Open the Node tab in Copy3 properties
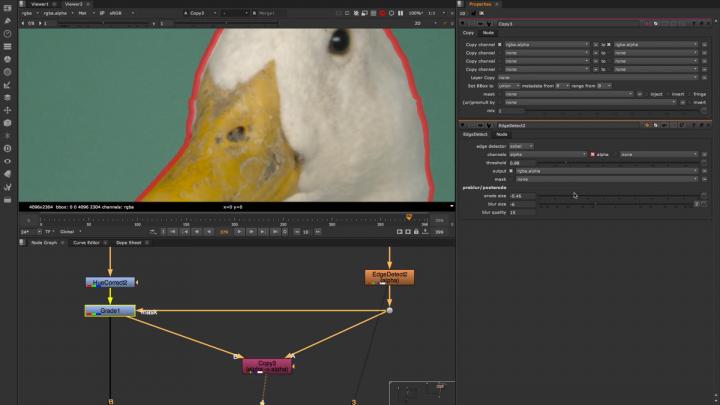Screen dimensions: 720x405 click(x=488, y=33)
